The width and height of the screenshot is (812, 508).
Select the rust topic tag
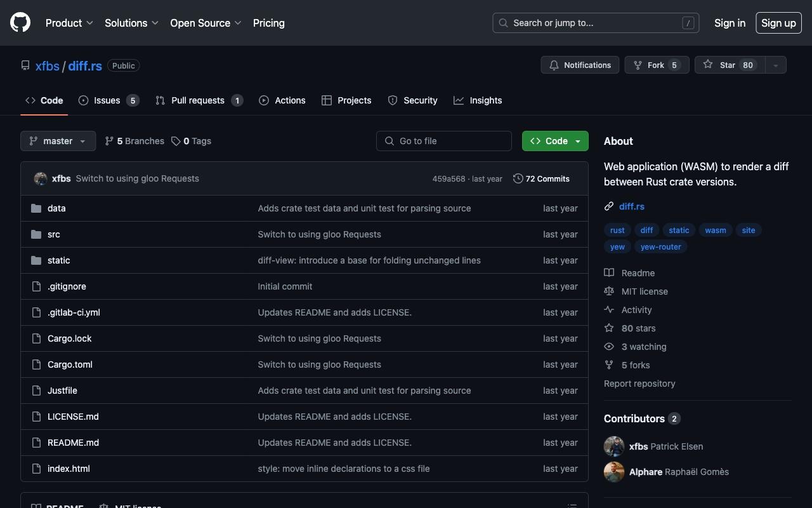(x=617, y=230)
